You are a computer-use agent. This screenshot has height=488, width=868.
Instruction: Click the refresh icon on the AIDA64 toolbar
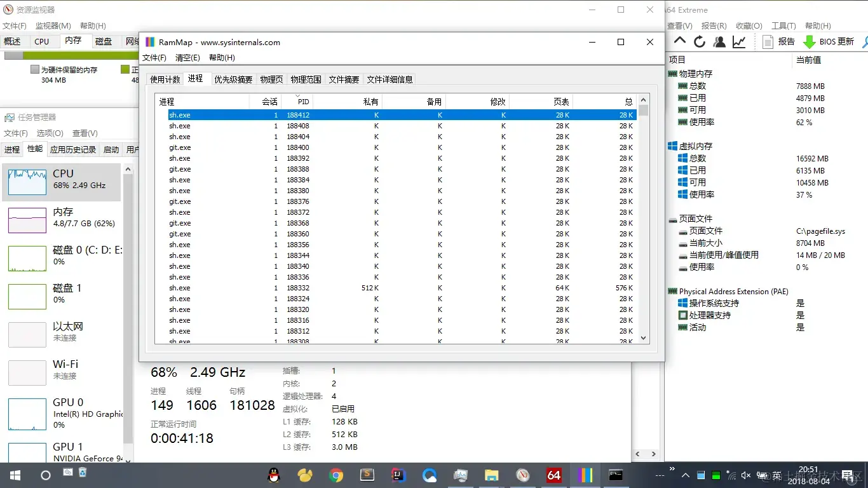pyautogui.click(x=698, y=40)
